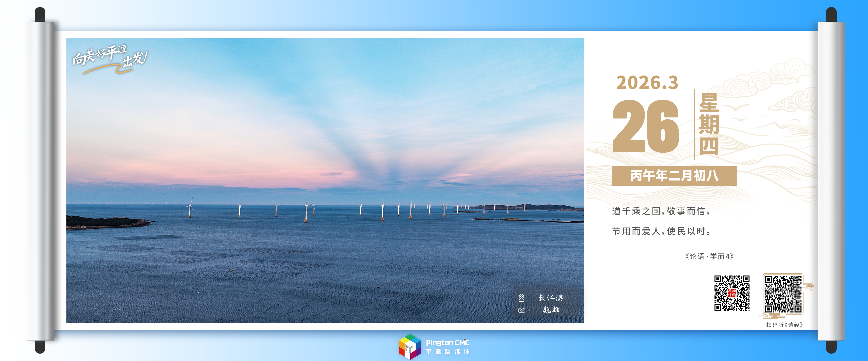Click the 丙午年二月初八 lunar date banner
Image resolution: width=868 pixels, height=361 pixels.
[x=674, y=176]
